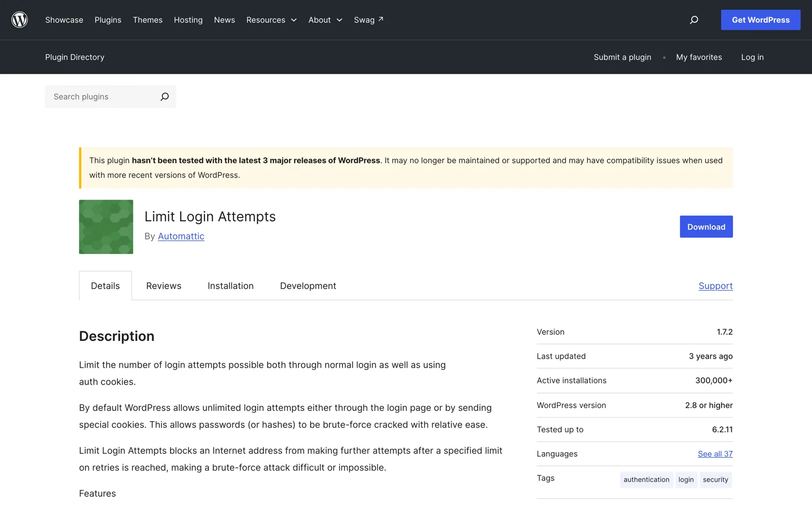Click the Limit Login Attempts title

click(x=210, y=216)
